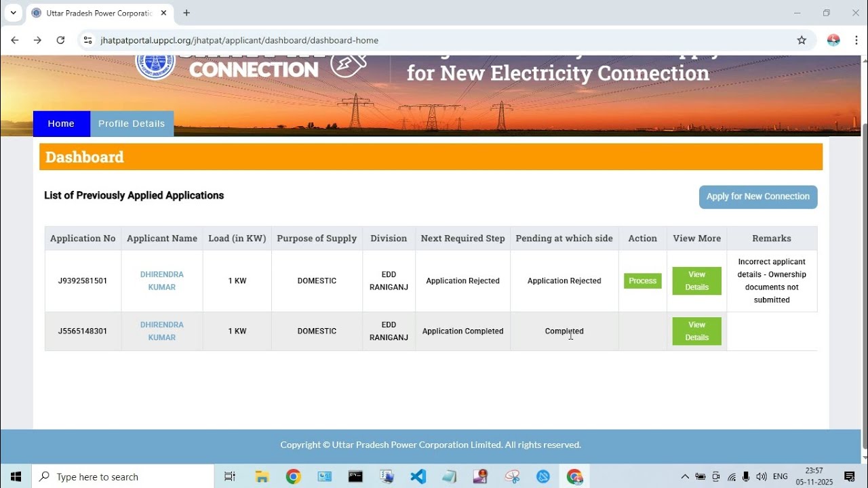Open the Command Prompt taskbar icon
Screen dimensions: 868x488
355,476
